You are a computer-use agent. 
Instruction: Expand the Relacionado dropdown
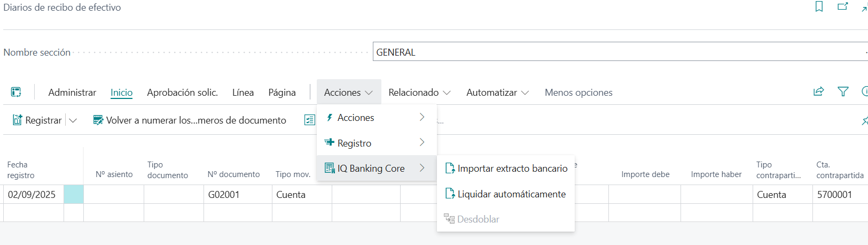tap(419, 92)
